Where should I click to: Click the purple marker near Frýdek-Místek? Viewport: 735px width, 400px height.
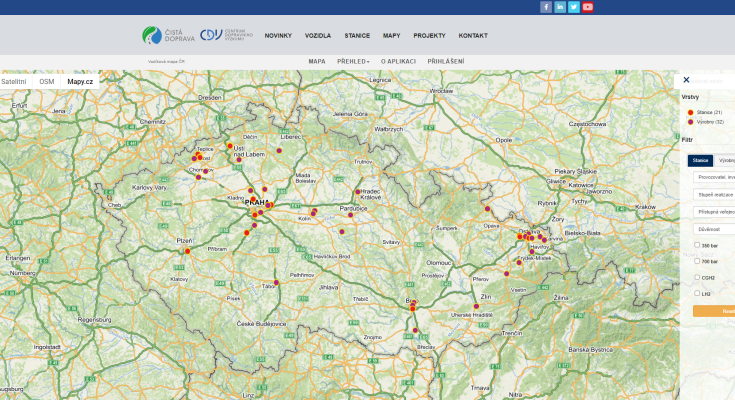pos(519,263)
